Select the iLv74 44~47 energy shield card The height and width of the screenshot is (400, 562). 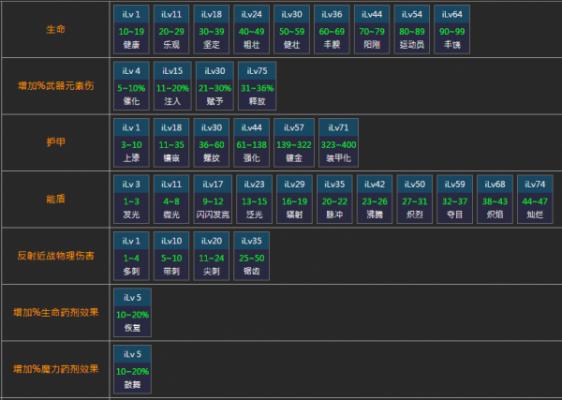pyautogui.click(x=535, y=199)
